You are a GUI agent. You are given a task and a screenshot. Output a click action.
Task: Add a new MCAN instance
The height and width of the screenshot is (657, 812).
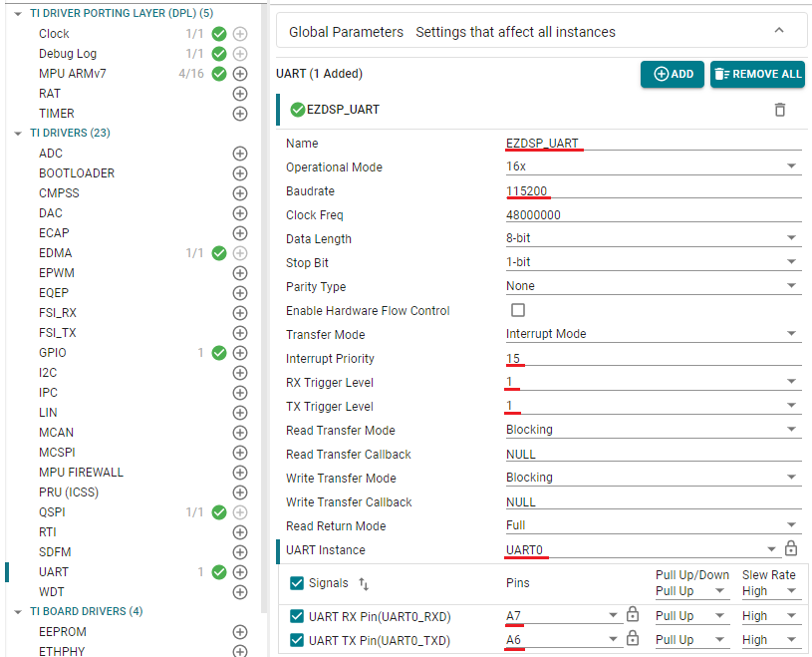[x=239, y=433]
